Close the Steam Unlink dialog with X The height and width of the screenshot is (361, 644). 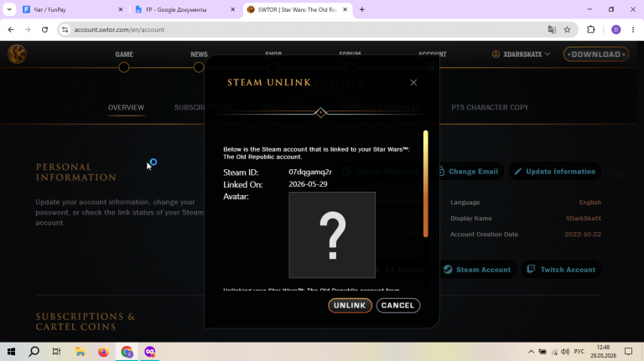click(x=413, y=82)
